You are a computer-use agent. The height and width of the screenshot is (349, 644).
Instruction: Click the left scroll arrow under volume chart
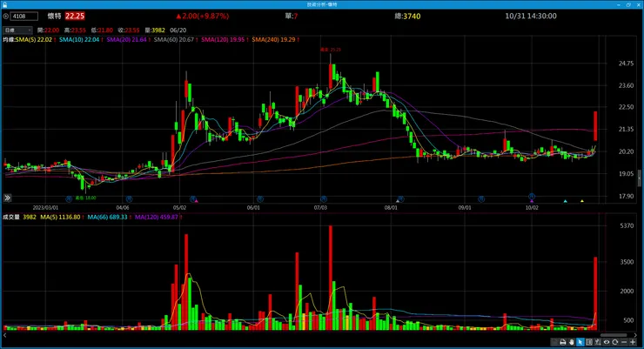4,335
